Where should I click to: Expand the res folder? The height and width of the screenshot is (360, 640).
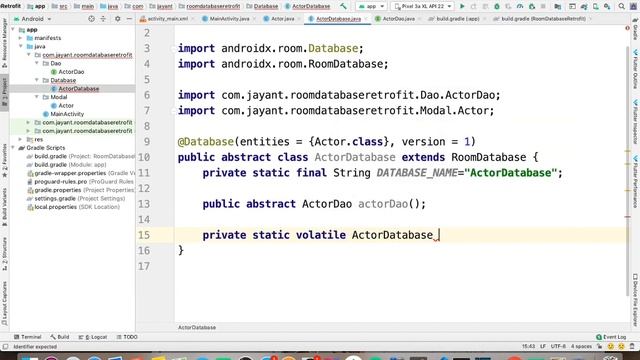(20, 139)
